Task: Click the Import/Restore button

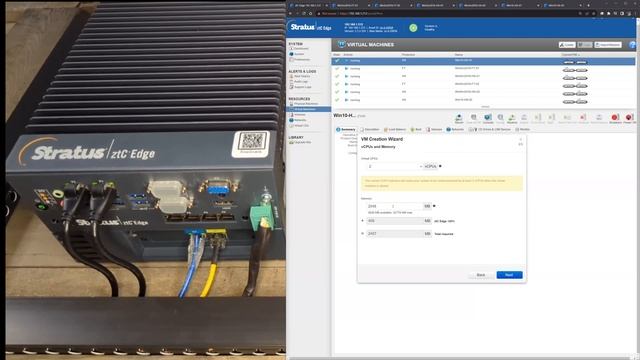Action: pos(608,45)
